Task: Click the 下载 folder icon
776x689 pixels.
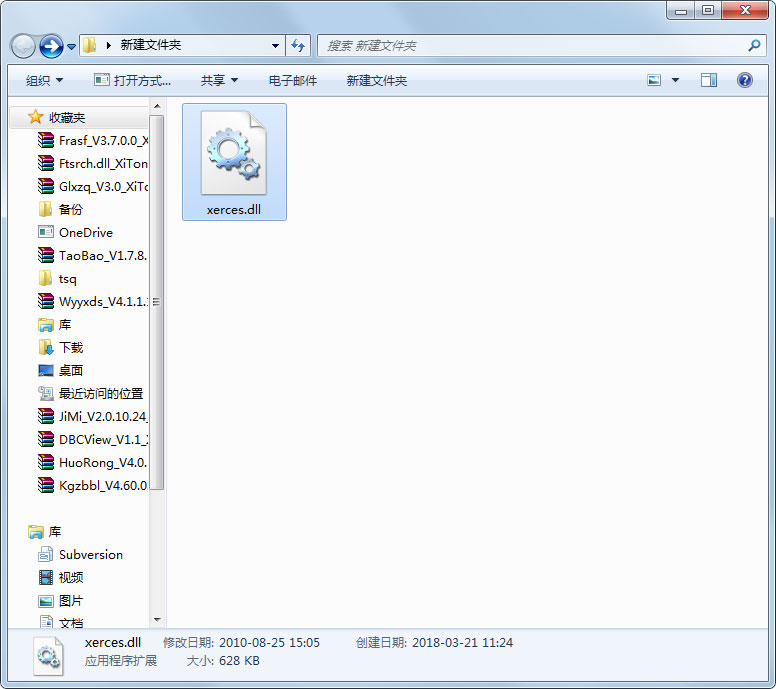Action: [x=46, y=347]
